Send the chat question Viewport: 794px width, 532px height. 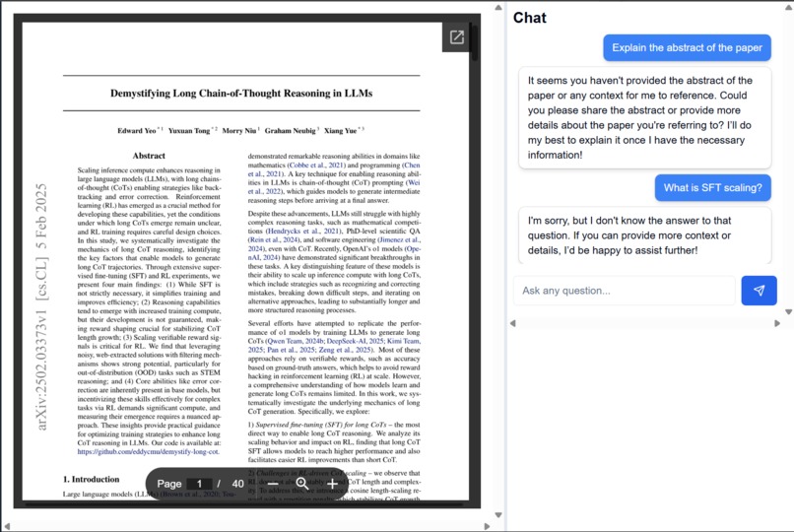click(759, 291)
